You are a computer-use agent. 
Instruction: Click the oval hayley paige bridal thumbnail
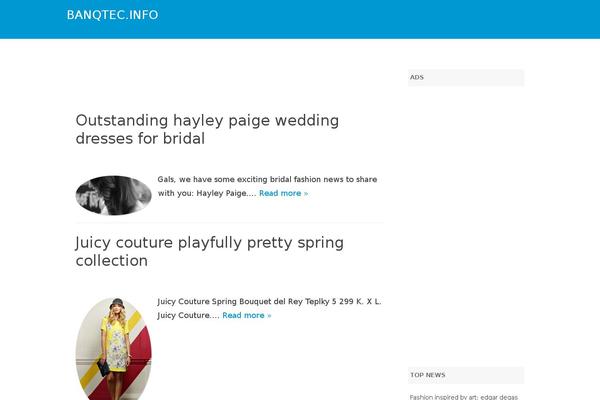(x=114, y=195)
